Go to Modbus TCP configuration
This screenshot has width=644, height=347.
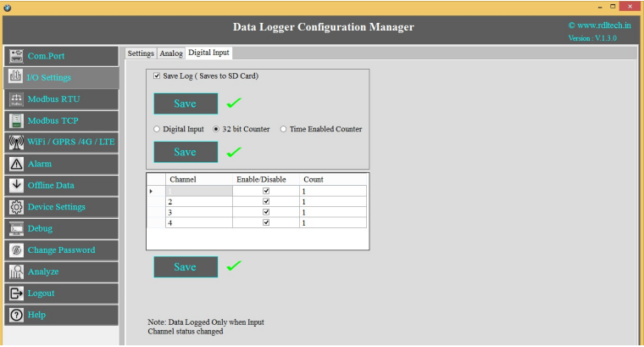(x=62, y=120)
